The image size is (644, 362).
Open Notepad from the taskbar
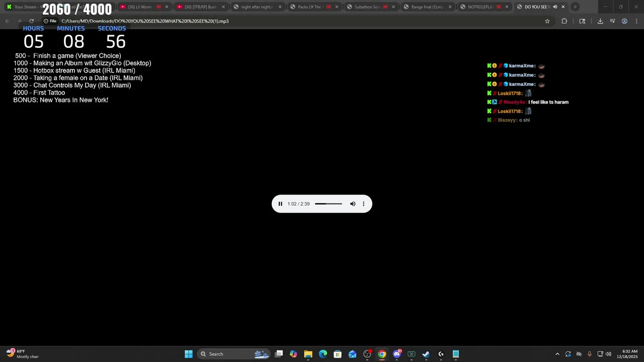click(456, 354)
